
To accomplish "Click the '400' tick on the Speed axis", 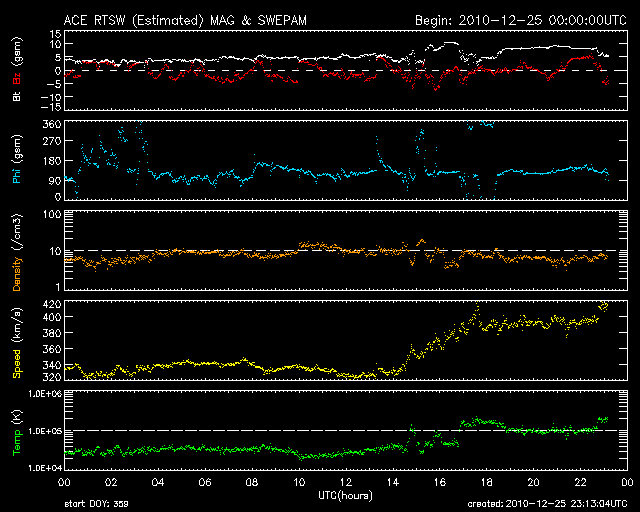I will [52, 317].
